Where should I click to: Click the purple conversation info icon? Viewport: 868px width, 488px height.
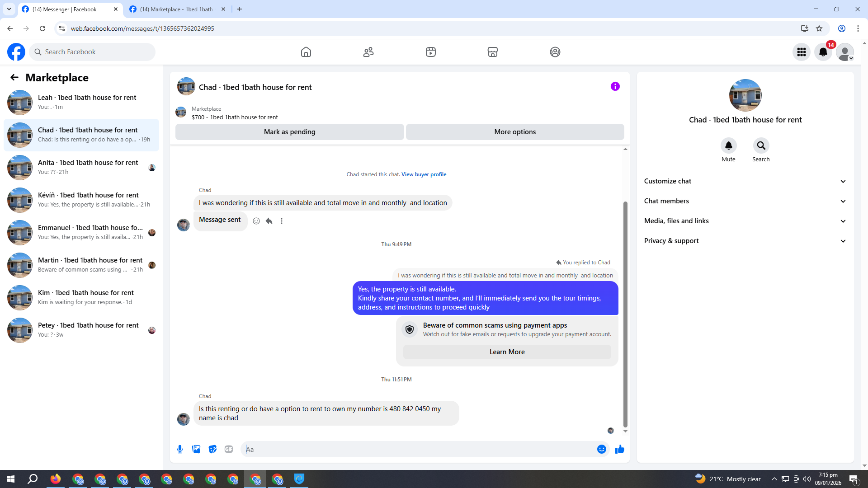[615, 86]
